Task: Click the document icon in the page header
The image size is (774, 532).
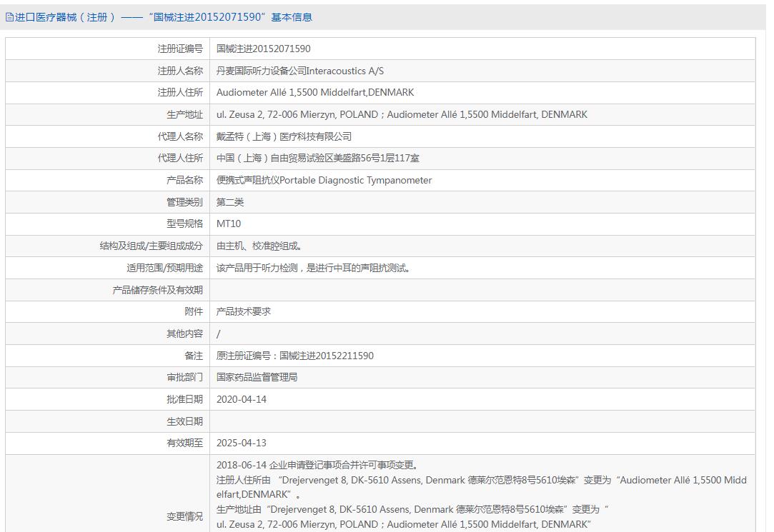Action: (x=9, y=17)
